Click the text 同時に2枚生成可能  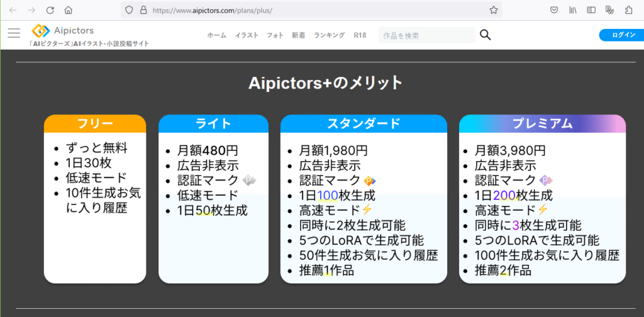[352, 225]
